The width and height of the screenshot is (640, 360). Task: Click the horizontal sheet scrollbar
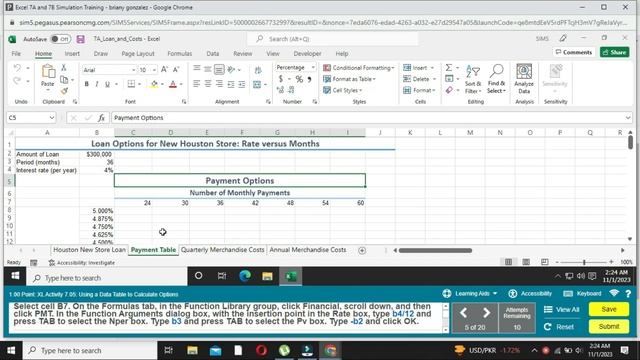[435, 250]
